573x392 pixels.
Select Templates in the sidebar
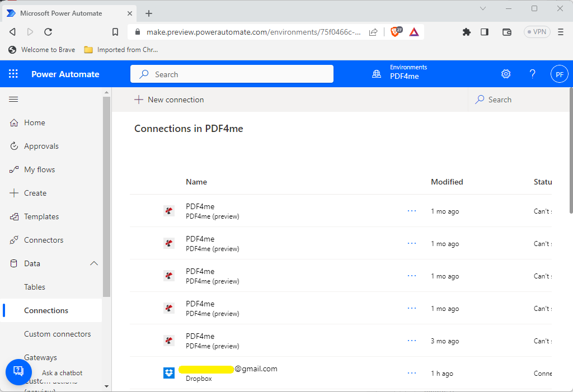(43, 216)
